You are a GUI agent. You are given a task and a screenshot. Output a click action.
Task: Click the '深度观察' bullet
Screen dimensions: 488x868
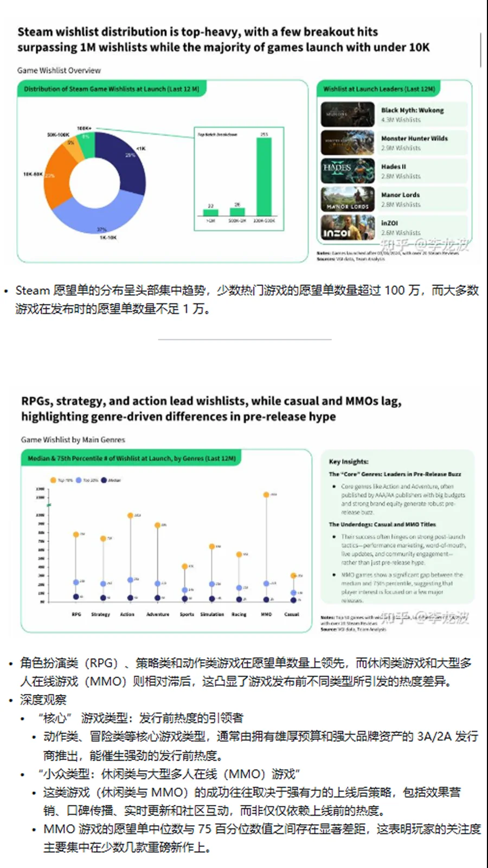(43, 700)
